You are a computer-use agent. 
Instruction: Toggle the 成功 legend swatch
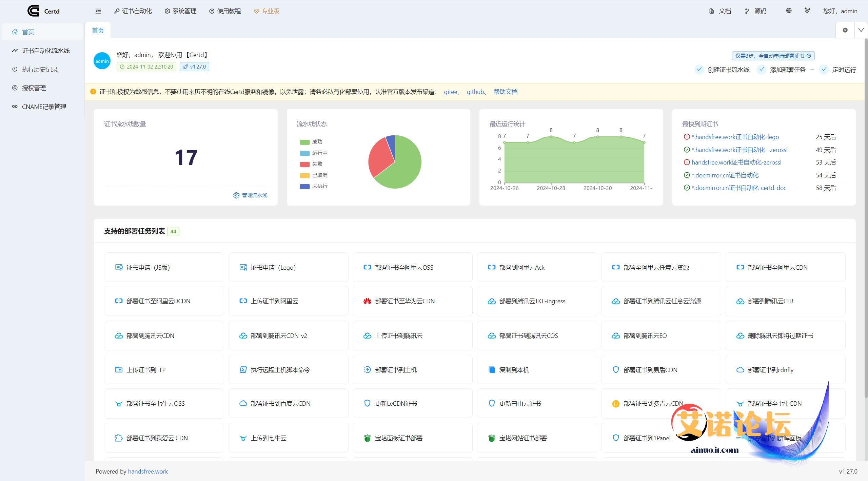tap(304, 142)
